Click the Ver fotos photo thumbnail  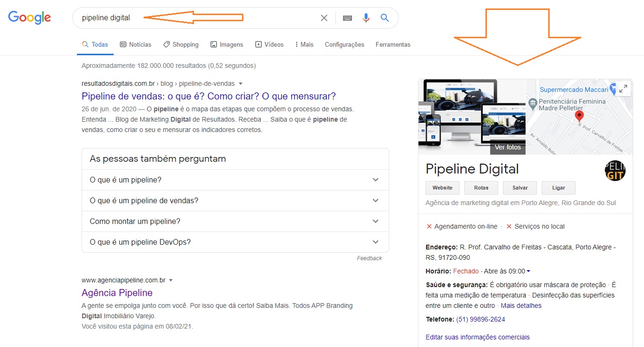point(507,147)
